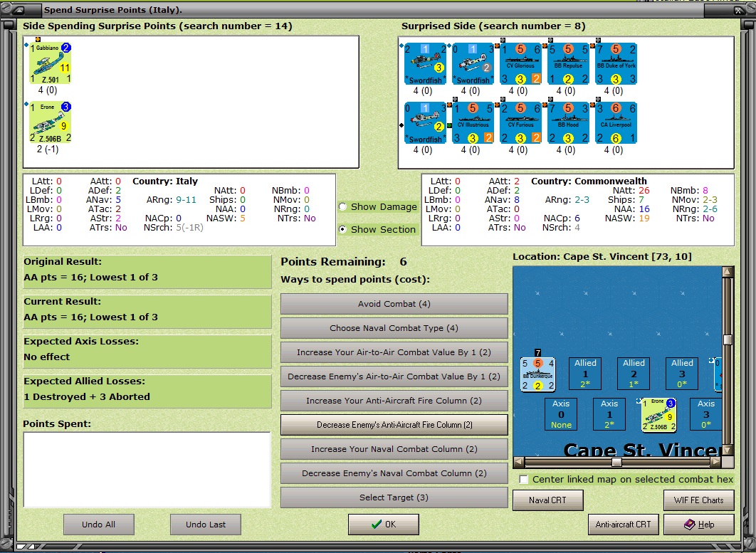Click the map vertical scrollbar down arrow
The width and height of the screenshot is (756, 553).
click(728, 450)
